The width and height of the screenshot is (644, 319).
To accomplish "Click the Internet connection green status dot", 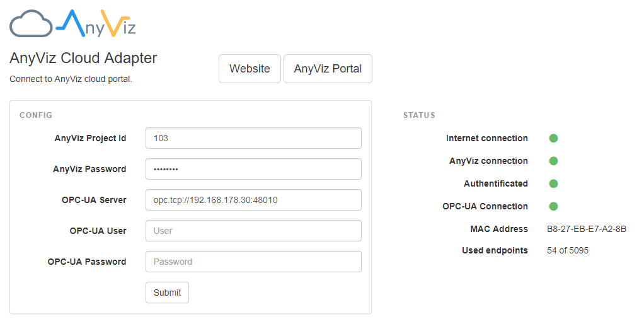I will [x=553, y=138].
